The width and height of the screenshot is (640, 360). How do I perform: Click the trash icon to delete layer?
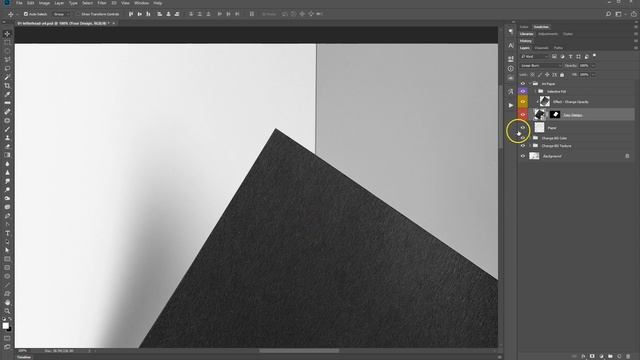point(628,356)
